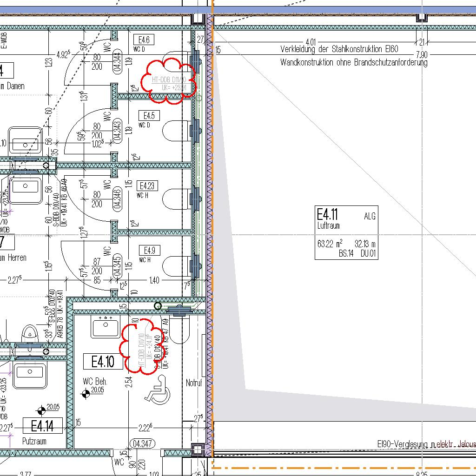Viewport: 476px width, 476px height.
Task: Select the elevation marker labeled 20.05 near WC Beh.
Action: 86,394
